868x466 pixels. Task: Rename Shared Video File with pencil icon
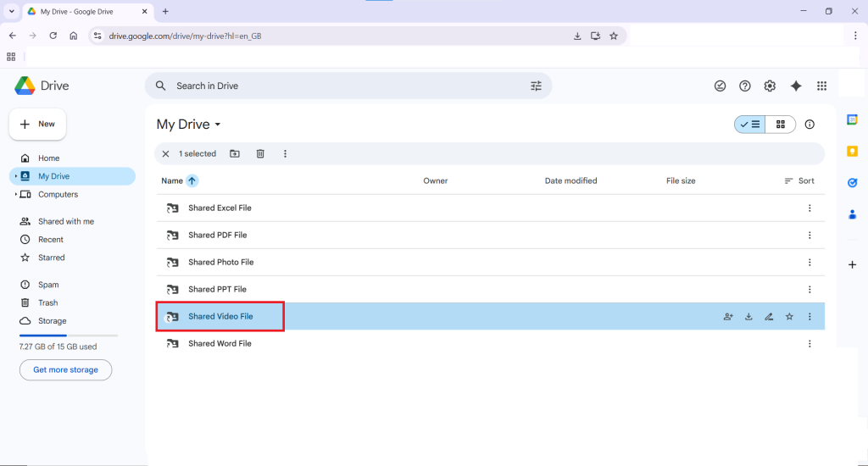pyautogui.click(x=769, y=317)
